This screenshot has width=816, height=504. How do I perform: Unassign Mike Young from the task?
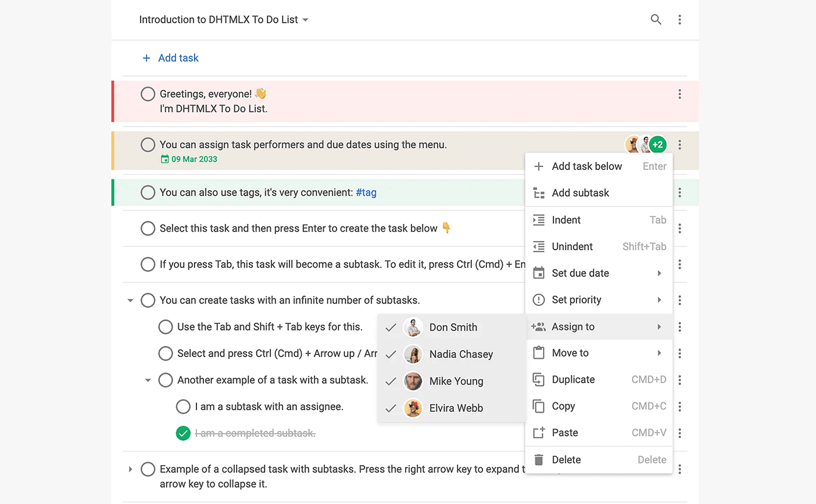452,381
